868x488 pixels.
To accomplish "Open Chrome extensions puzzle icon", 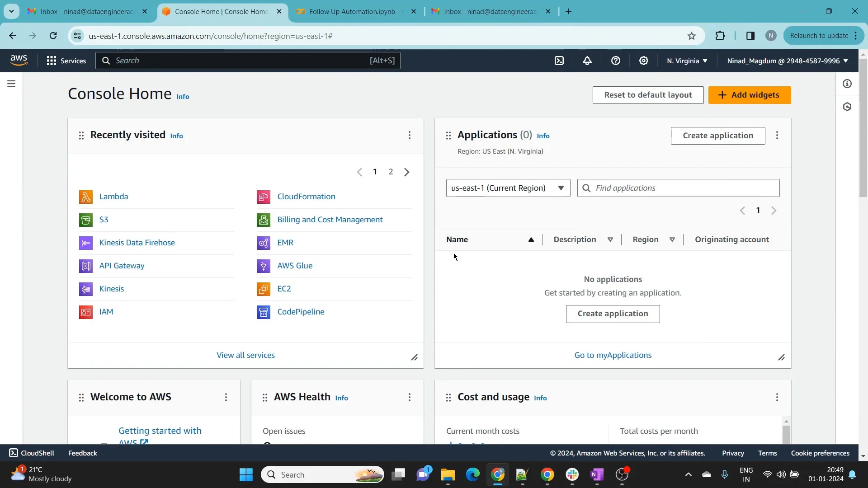I will coord(720,36).
